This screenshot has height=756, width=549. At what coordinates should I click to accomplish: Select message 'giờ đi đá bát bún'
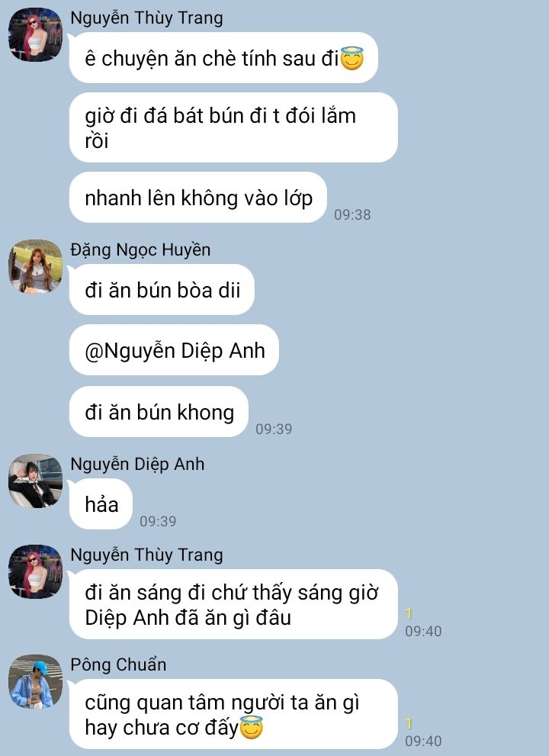click(x=233, y=127)
